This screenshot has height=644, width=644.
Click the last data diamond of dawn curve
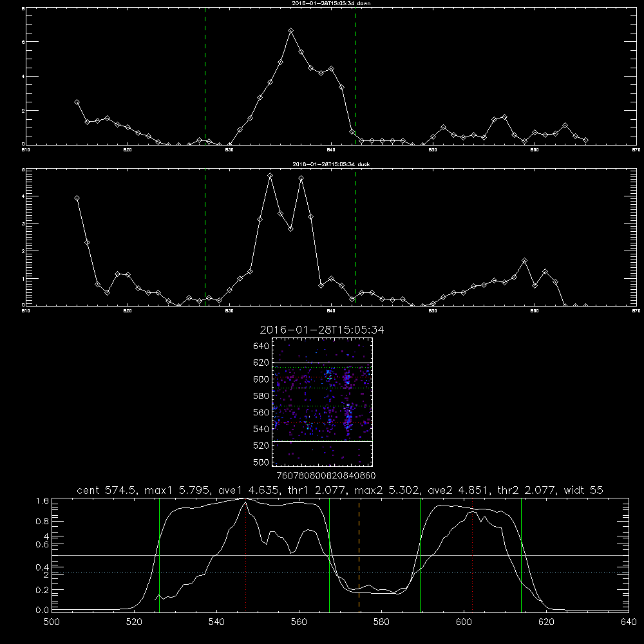pos(585,140)
